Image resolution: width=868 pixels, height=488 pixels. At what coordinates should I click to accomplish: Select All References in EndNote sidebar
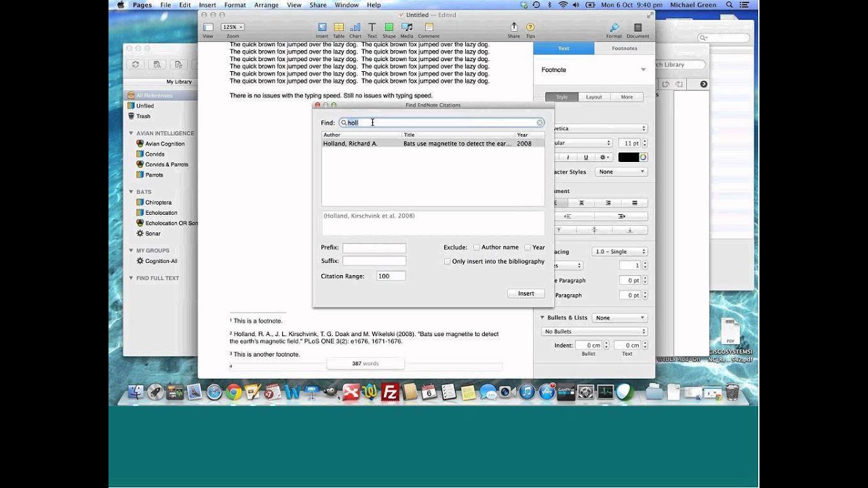160,96
